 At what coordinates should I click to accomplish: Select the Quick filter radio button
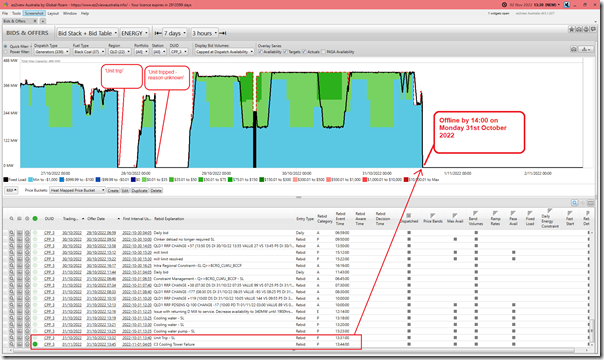tap(6, 47)
